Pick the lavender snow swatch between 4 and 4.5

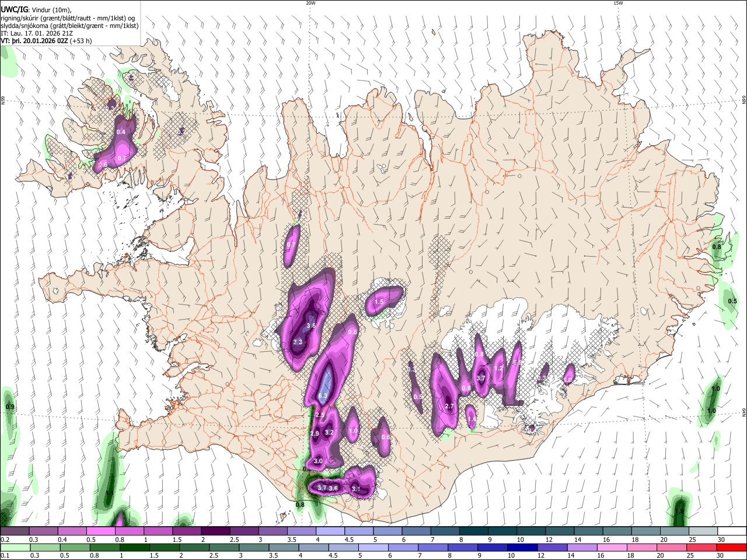pos(330,531)
